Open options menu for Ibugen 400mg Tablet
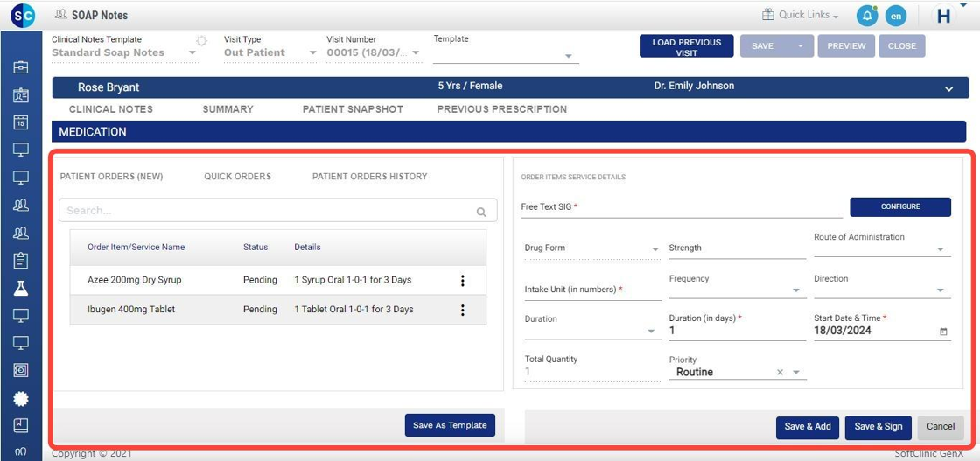Viewport: 980px width, 461px height. [462, 310]
